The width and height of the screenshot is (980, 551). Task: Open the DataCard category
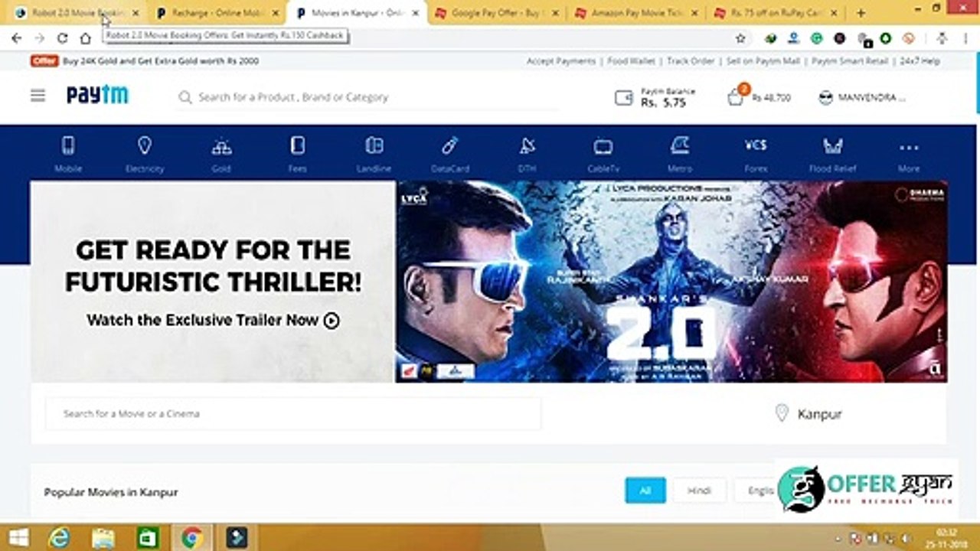click(x=450, y=154)
